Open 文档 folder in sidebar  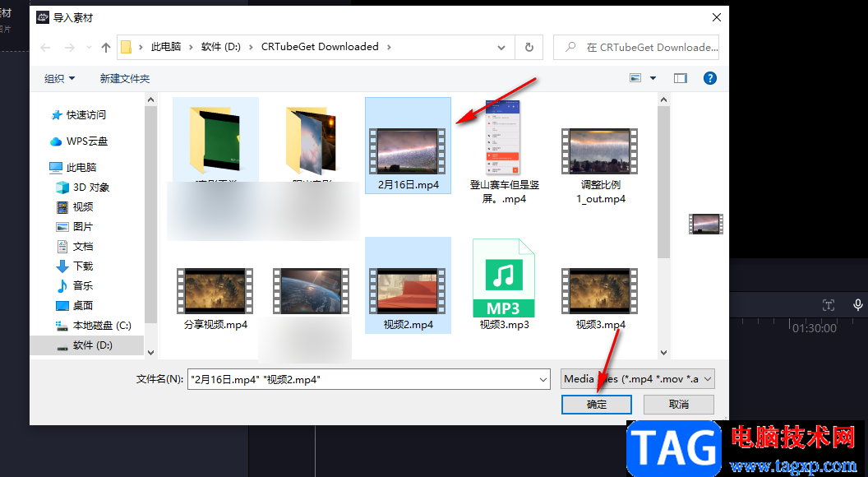(x=76, y=247)
